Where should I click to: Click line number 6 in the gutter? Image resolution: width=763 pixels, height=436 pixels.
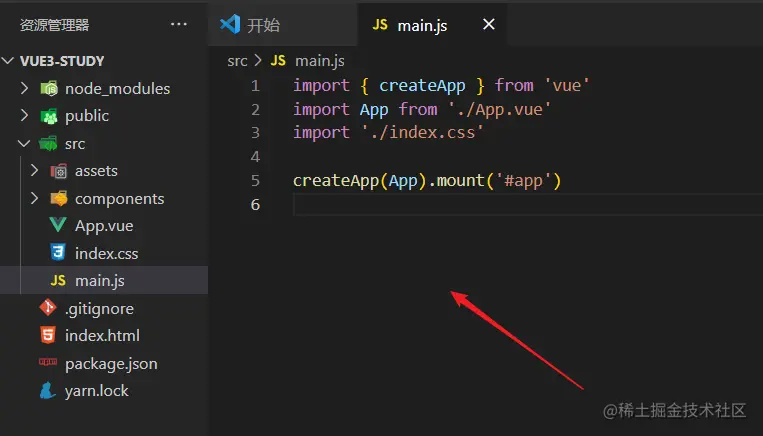click(255, 204)
